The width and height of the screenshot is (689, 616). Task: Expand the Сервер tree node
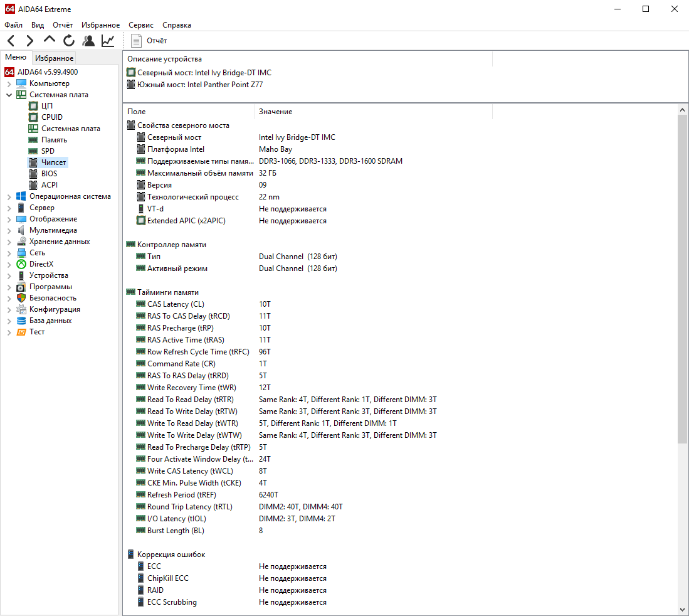(x=9, y=208)
